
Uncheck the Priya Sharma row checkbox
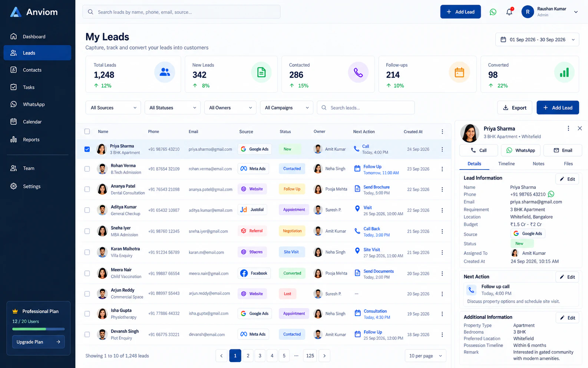pos(87,149)
